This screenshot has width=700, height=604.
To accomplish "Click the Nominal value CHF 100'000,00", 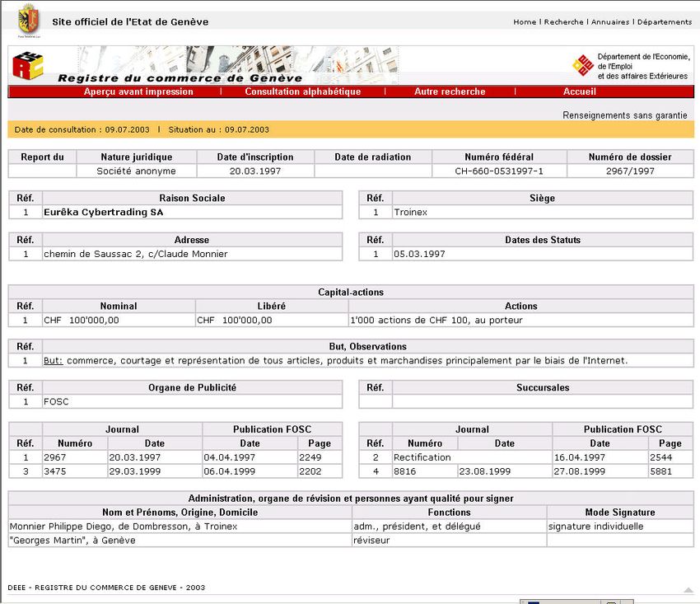I will tap(82, 321).
